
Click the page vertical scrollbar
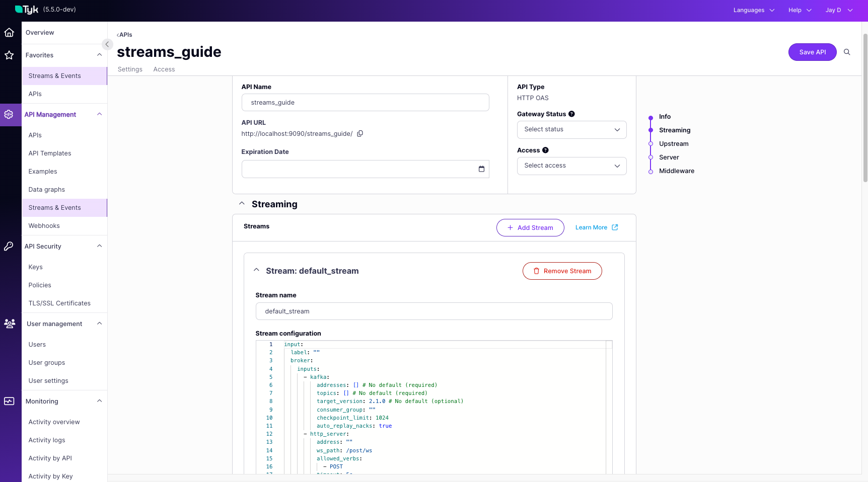click(865, 108)
